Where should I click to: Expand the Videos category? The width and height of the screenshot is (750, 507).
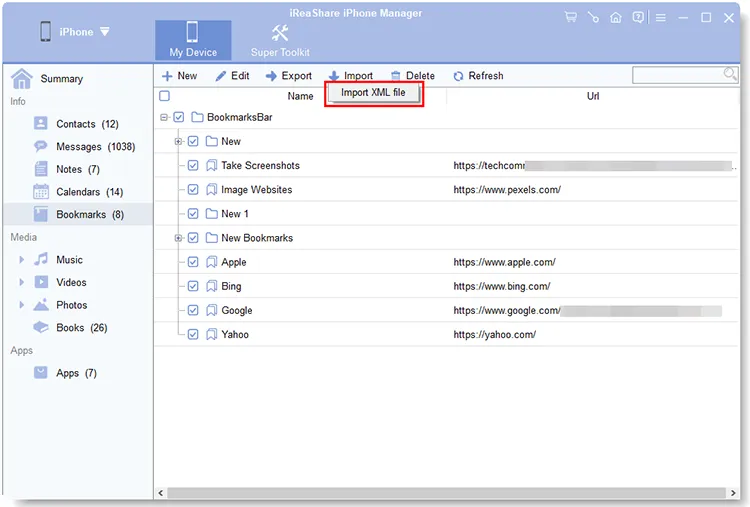coord(21,282)
